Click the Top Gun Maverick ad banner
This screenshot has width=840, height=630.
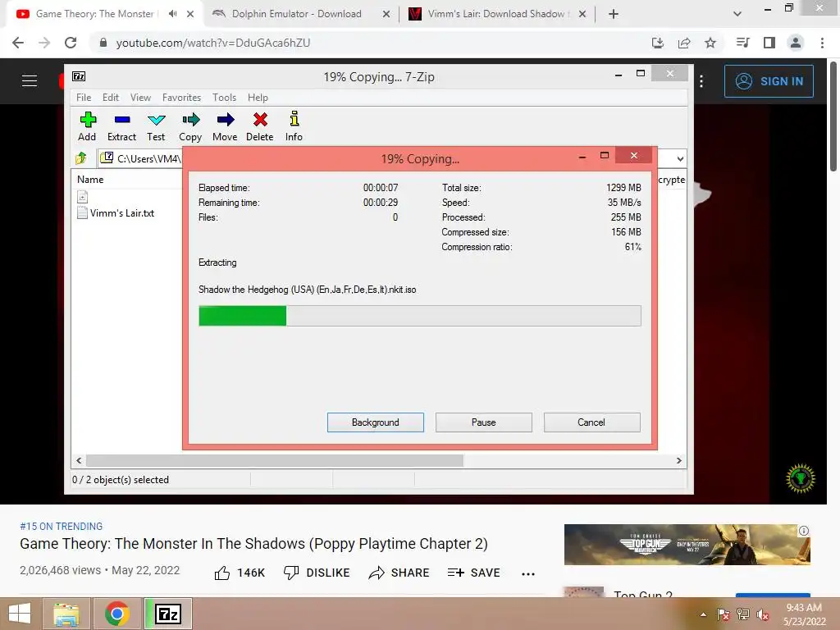(x=687, y=545)
